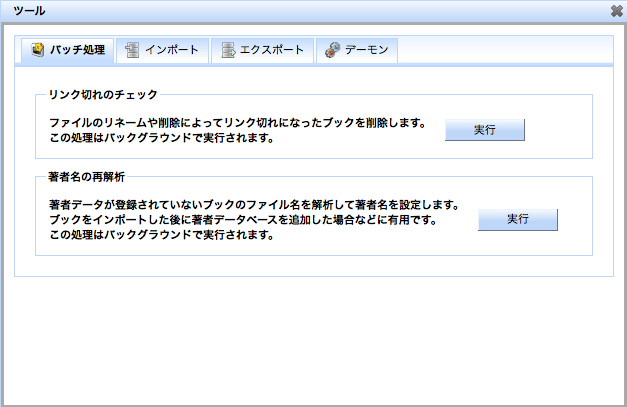627x407 pixels.
Task: Open the デーモン tab label
Action: point(367,50)
